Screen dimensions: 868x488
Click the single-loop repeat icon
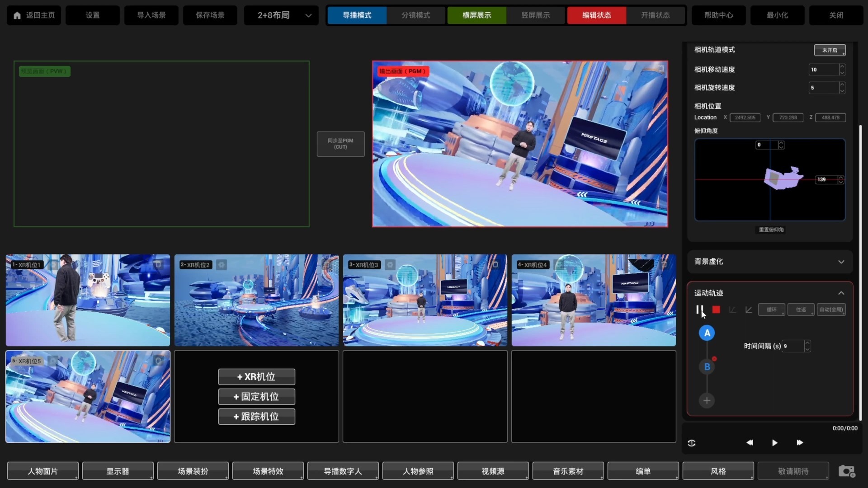tap(692, 443)
